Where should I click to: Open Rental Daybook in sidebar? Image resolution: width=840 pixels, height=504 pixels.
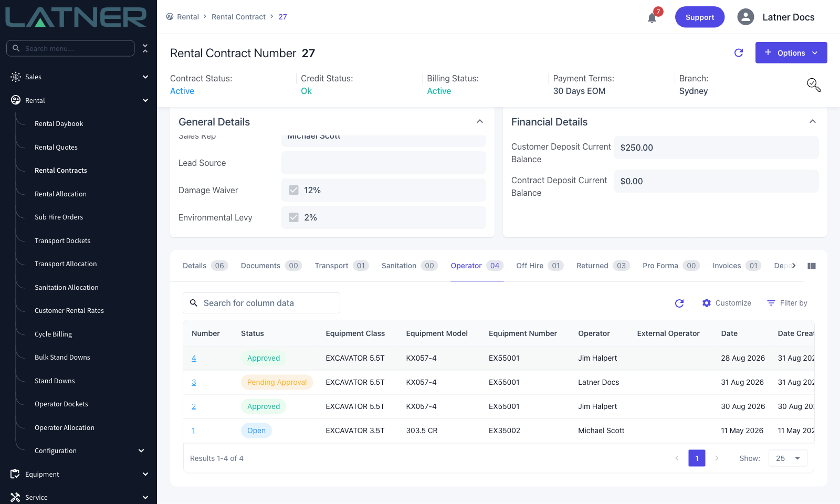click(59, 124)
